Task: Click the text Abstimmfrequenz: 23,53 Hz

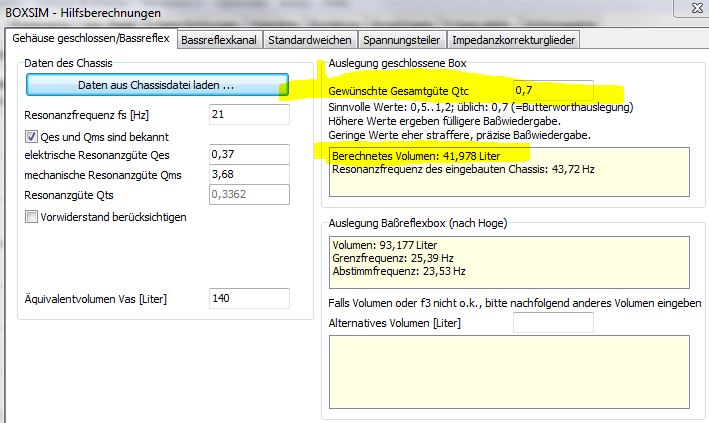Action: [x=399, y=271]
